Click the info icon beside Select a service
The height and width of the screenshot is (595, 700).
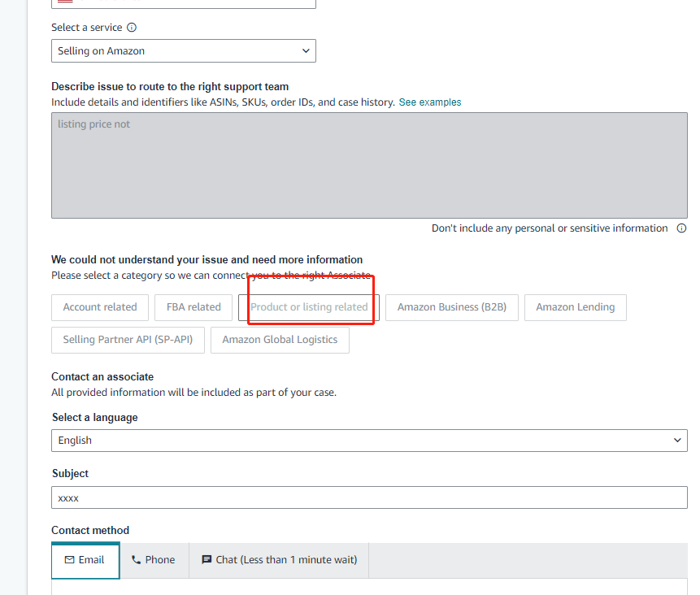(x=132, y=28)
